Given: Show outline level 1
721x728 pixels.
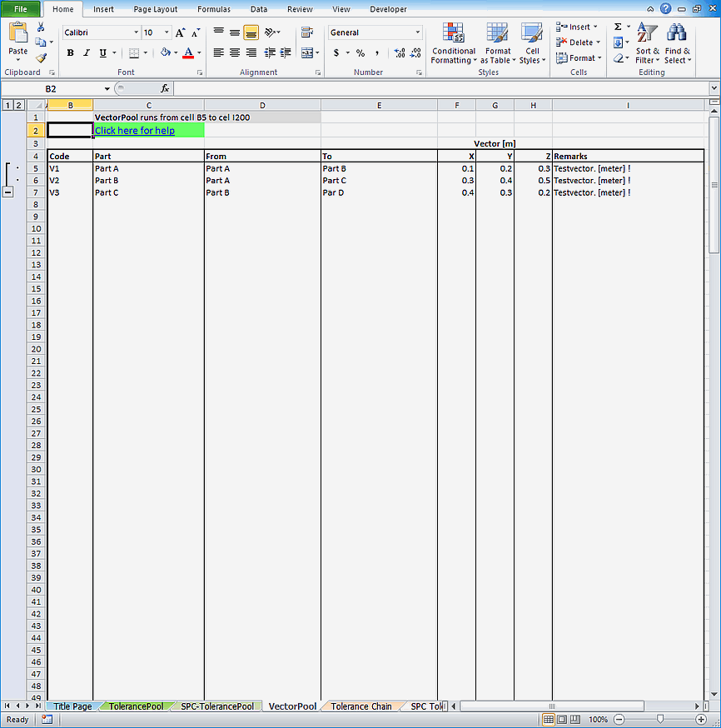Looking at the screenshot, I should click(x=7, y=106).
